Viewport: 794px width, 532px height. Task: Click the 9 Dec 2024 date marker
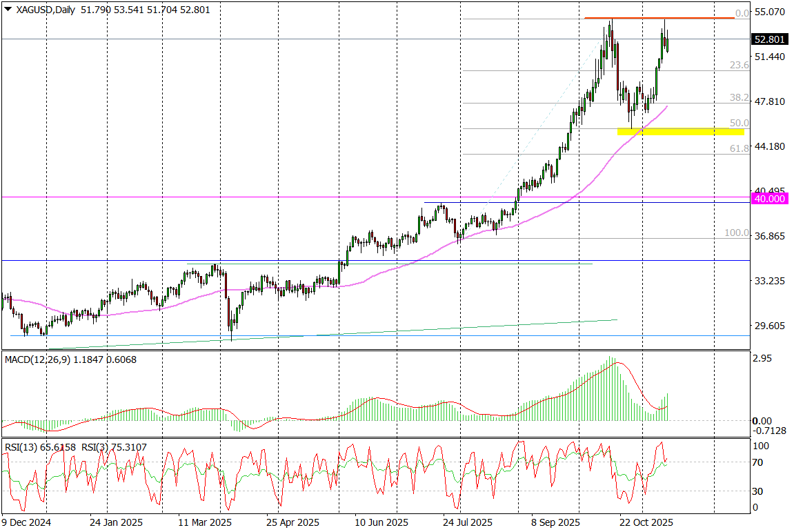(x=26, y=522)
